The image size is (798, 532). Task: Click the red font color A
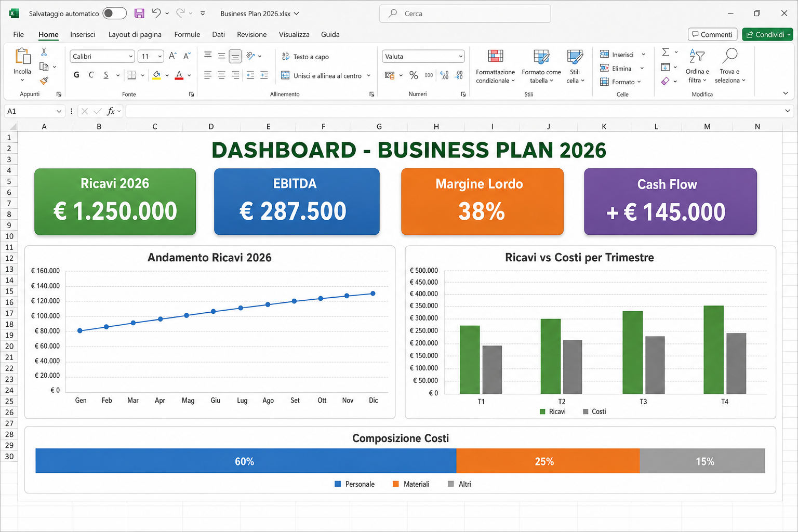coord(179,75)
